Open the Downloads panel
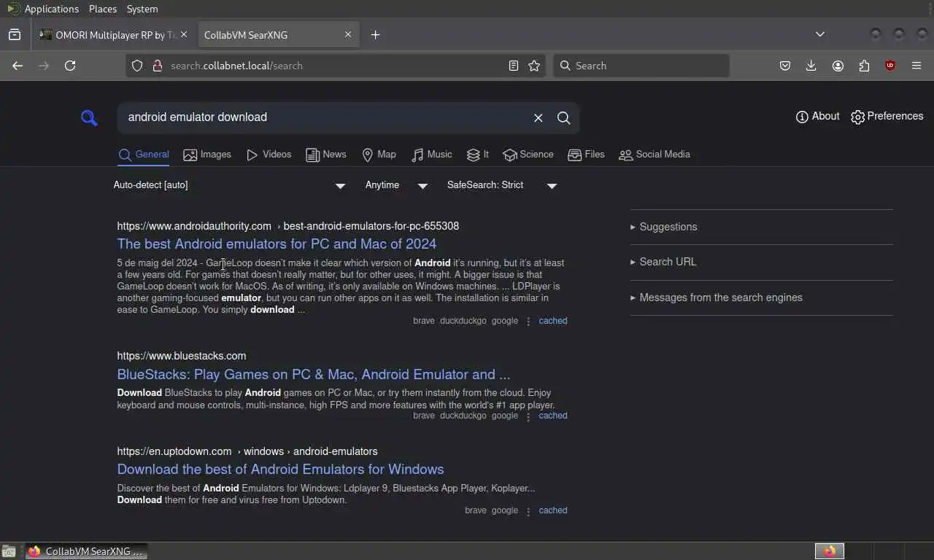The image size is (934, 560). click(811, 66)
